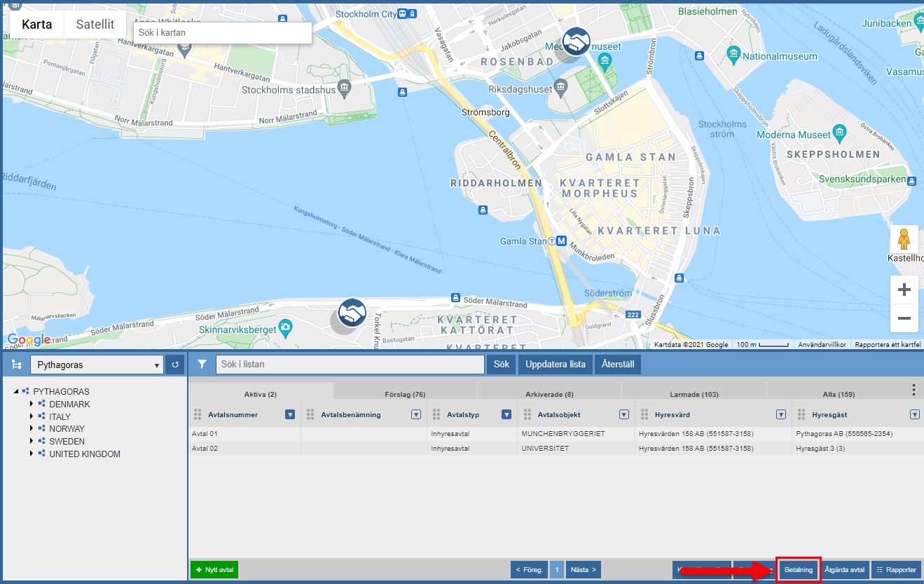924x584 pixels.
Task: Click the handshake marker near Rosenbad
Action: coord(577,42)
